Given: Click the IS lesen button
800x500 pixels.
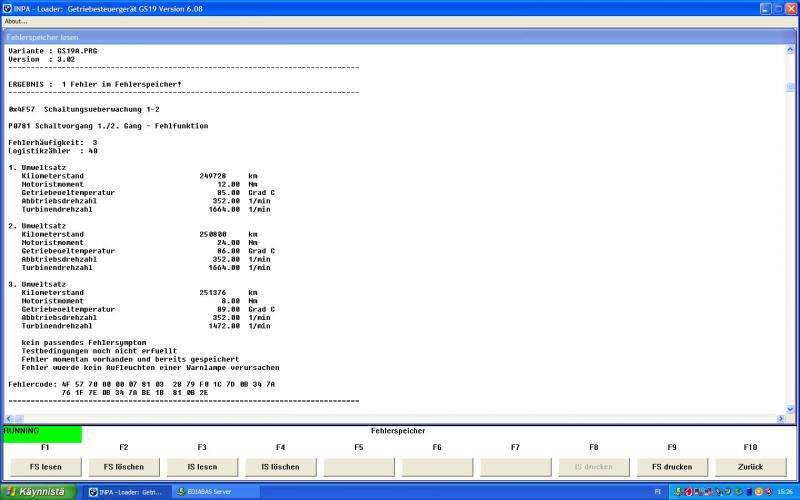Looking at the screenshot, I should click(202, 467).
